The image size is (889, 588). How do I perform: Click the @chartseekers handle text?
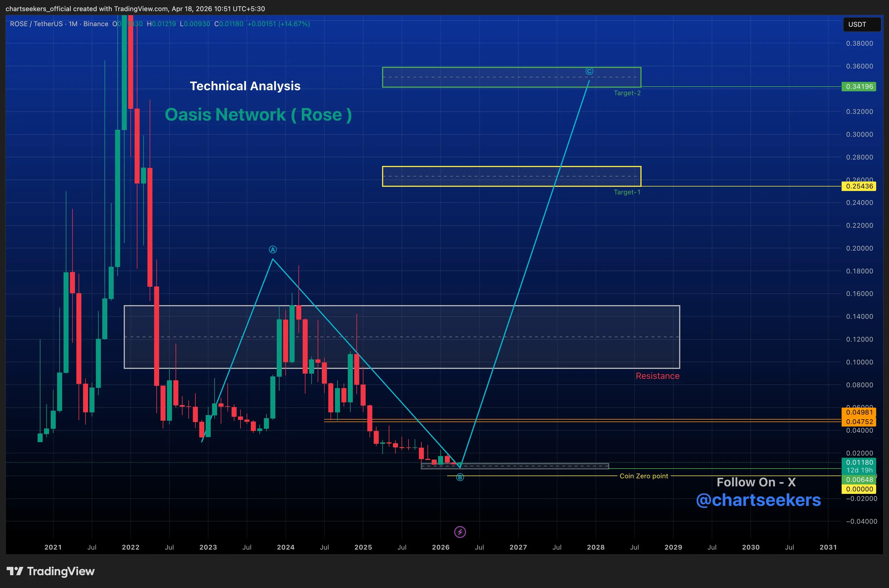tap(758, 500)
